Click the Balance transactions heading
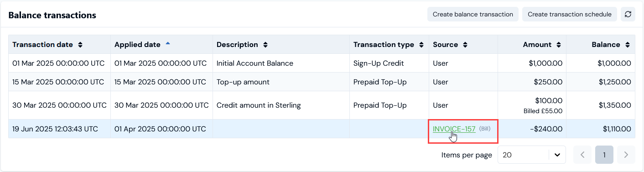Screen dimensions: 644x172 click(x=52, y=15)
